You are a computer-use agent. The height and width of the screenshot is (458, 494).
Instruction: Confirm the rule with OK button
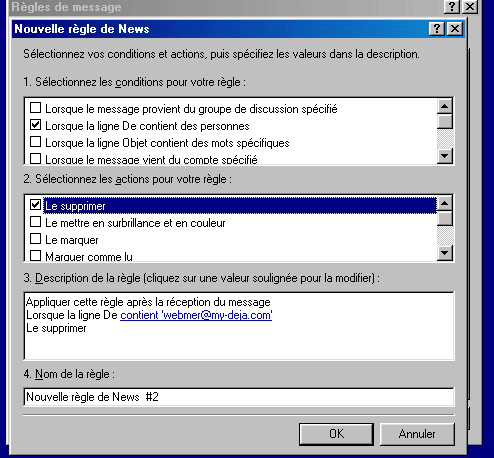point(336,434)
